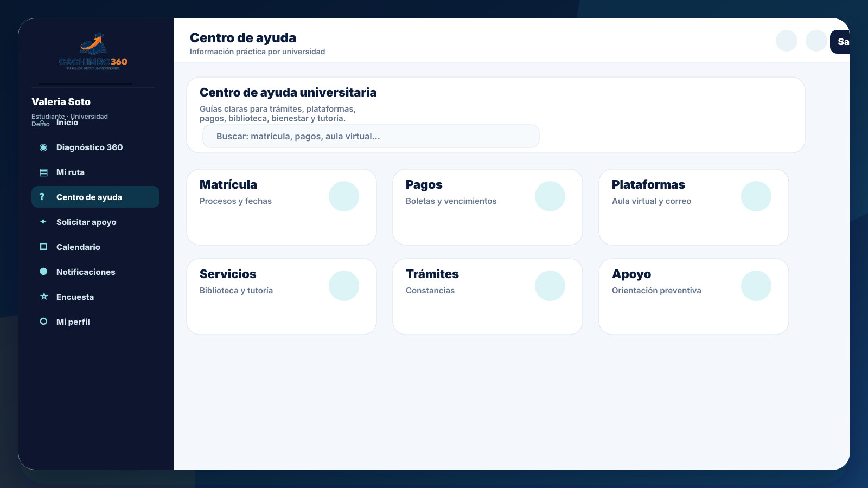This screenshot has height=488, width=868.
Task: Open the Calendario square icon
Action: coord(43,247)
